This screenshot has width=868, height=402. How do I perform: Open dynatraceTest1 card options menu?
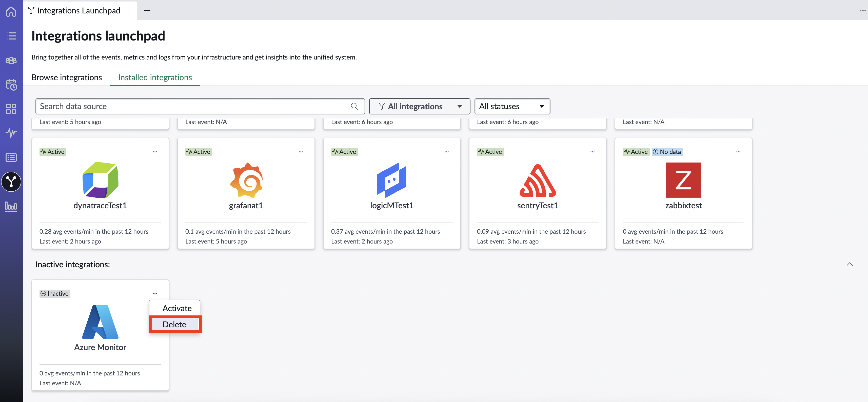(x=155, y=152)
